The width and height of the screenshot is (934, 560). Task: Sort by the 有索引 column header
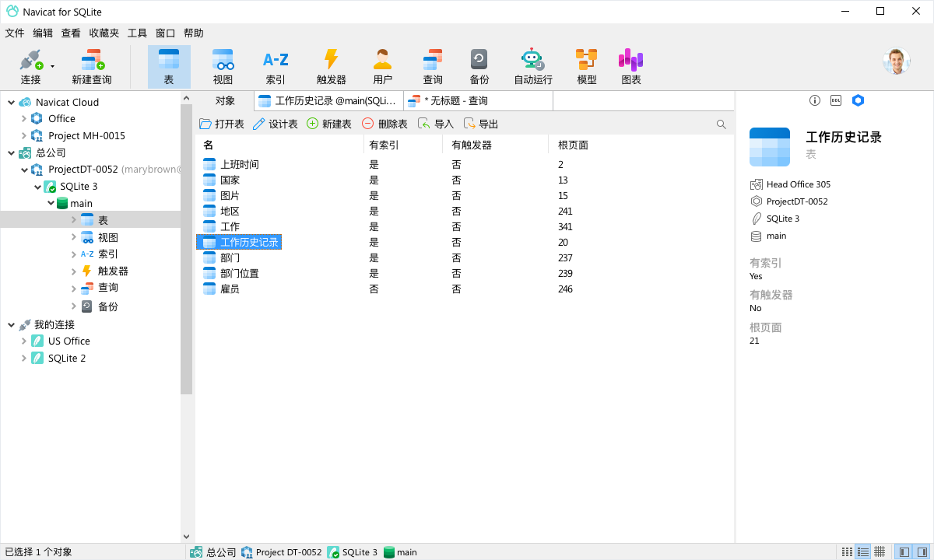coord(384,145)
